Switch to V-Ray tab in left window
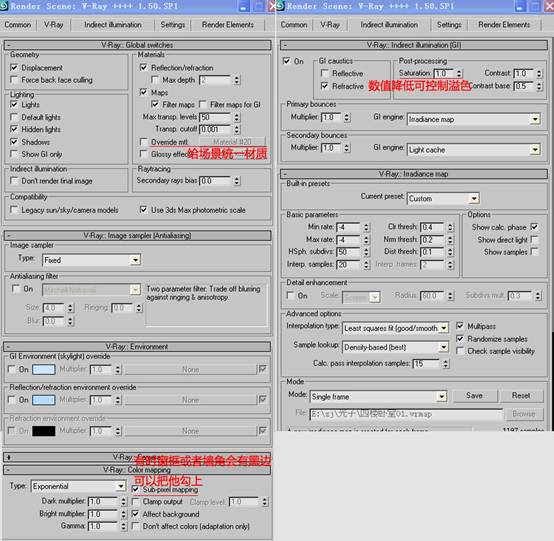Image resolution: width=554 pixels, height=541 pixels. (x=54, y=25)
